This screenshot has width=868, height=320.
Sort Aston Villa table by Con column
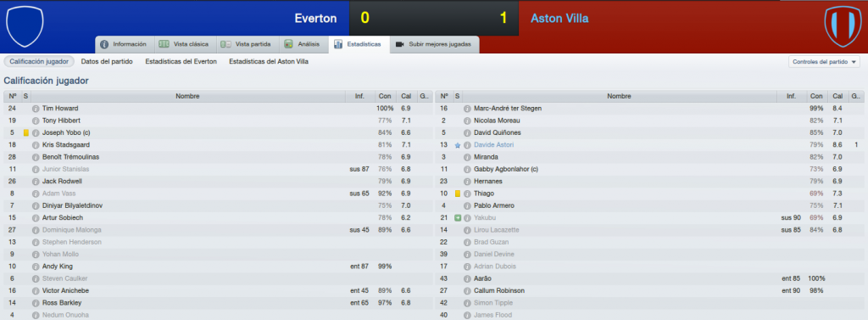tap(816, 96)
